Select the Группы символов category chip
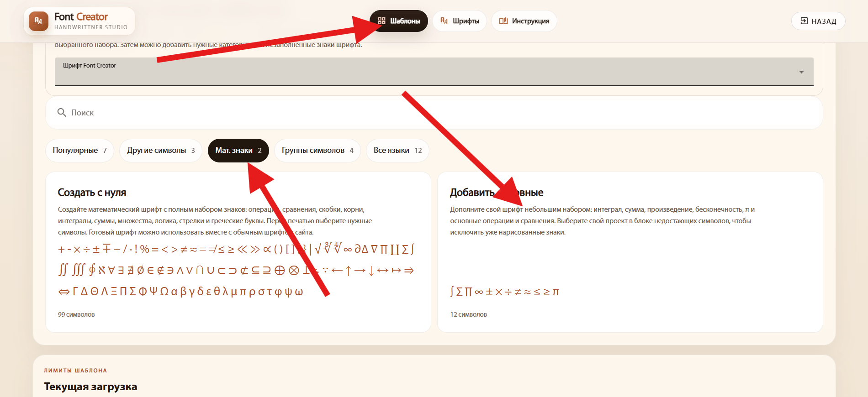This screenshot has width=868, height=397. pos(318,151)
